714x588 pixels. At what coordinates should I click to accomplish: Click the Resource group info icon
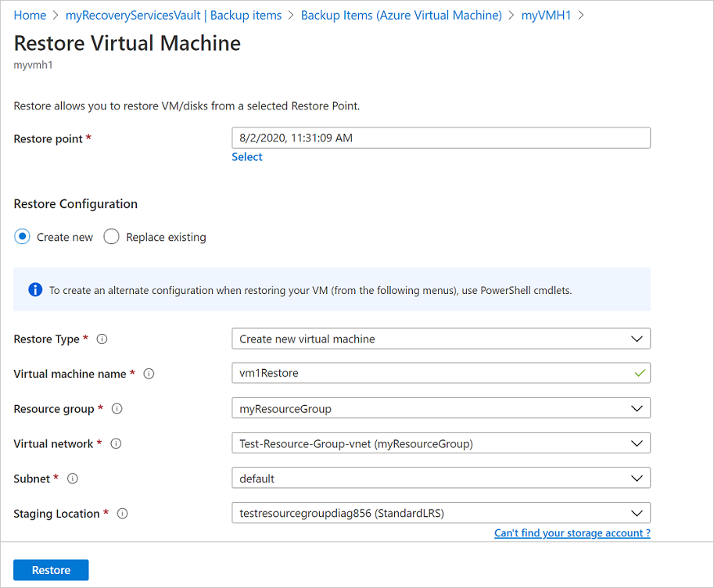pos(117,409)
